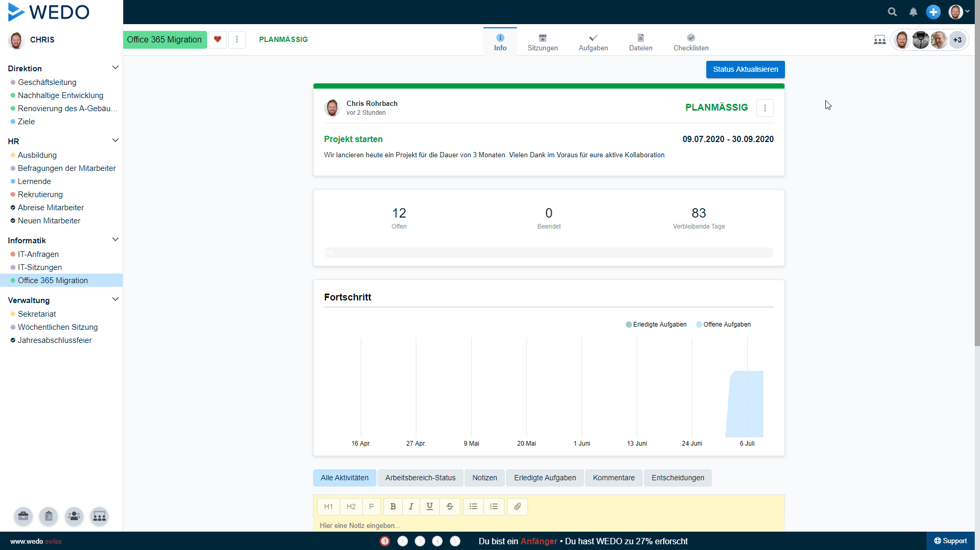
Task: Open the organization chart icon near member avatars
Action: pyautogui.click(x=880, y=40)
